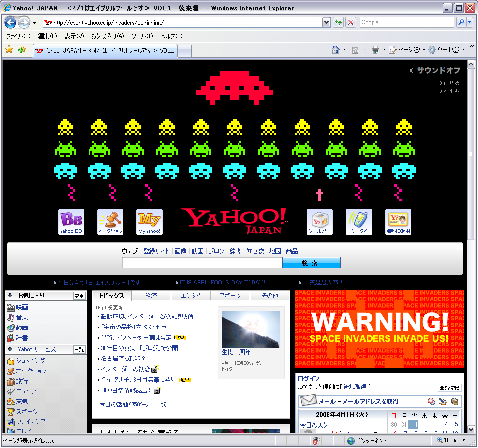
Task: Collapse the お気に入り section with its down arrow
Action: point(10,295)
